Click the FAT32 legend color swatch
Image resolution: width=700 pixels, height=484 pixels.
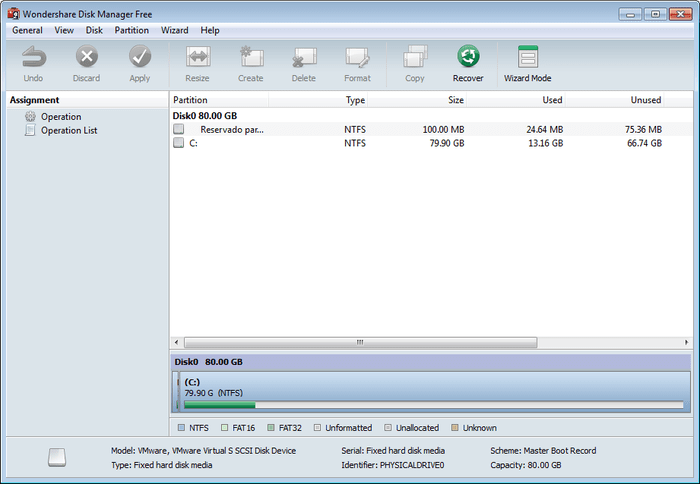click(271, 428)
